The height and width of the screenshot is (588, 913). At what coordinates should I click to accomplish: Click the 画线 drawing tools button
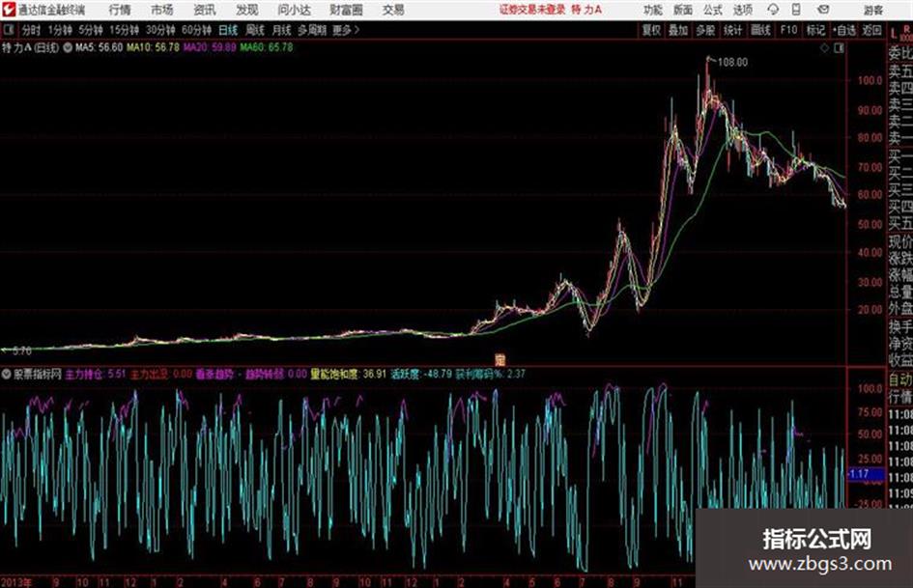tap(760, 30)
